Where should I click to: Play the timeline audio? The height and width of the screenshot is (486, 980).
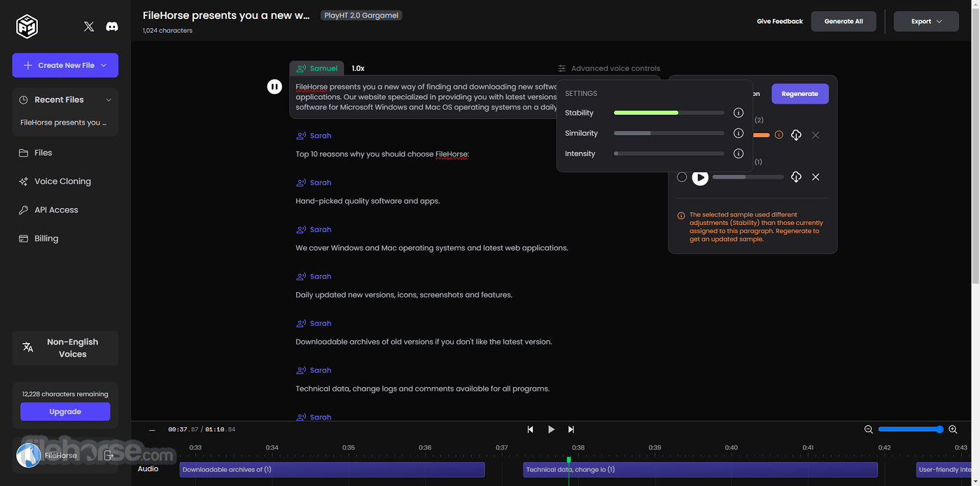pyautogui.click(x=551, y=429)
